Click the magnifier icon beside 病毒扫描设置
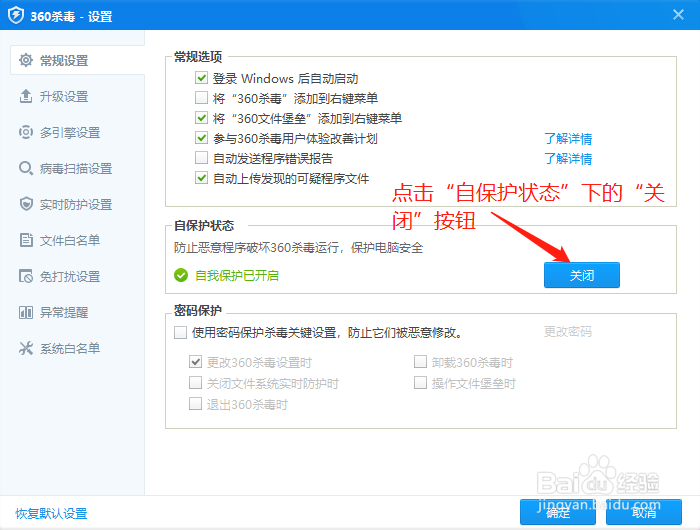 pos(26,168)
